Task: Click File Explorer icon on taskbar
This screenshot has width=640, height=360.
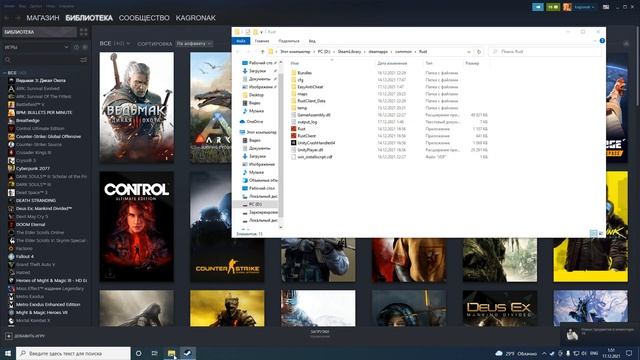Action: (x=171, y=353)
